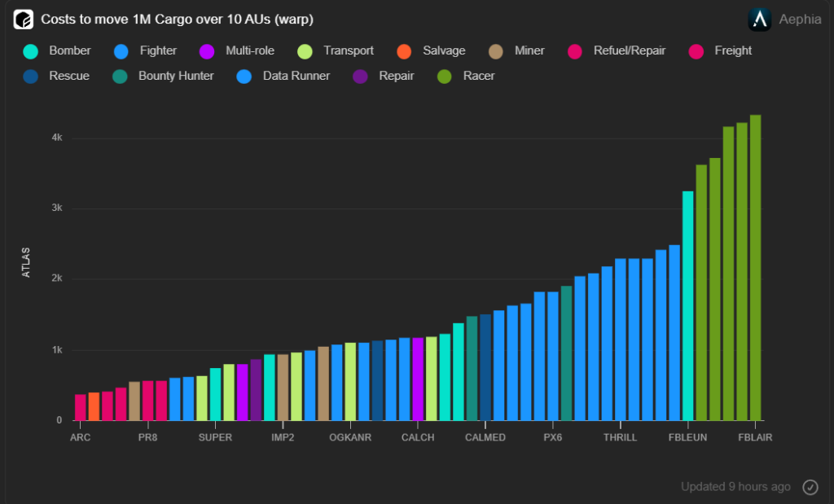Toggle the Fighter legend series
This screenshot has height=504, width=834.
145,51
